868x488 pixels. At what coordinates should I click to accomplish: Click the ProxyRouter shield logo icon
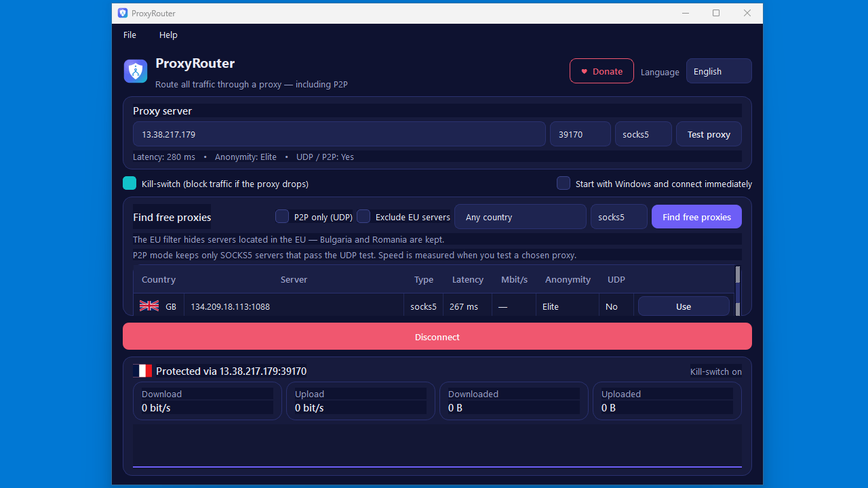point(136,71)
